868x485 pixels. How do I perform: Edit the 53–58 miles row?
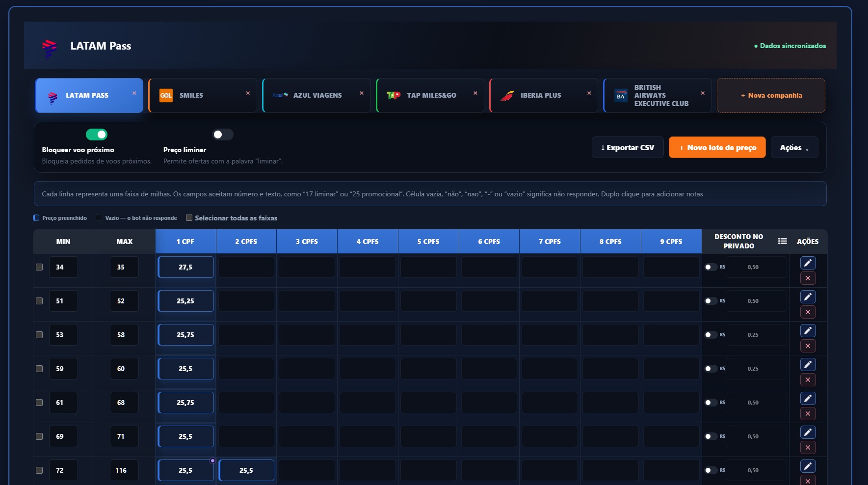pos(808,330)
